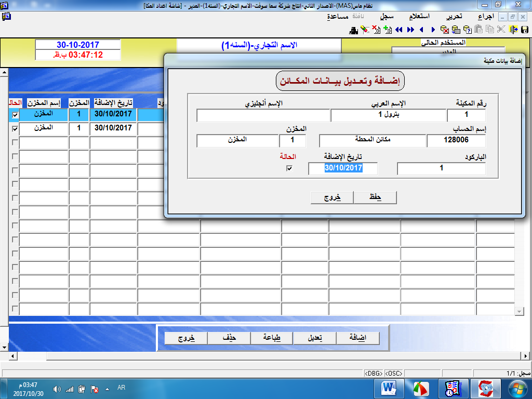Uncheck the first grid row's status checkbox
Viewport: 532px width, 399px height.
click(15, 115)
